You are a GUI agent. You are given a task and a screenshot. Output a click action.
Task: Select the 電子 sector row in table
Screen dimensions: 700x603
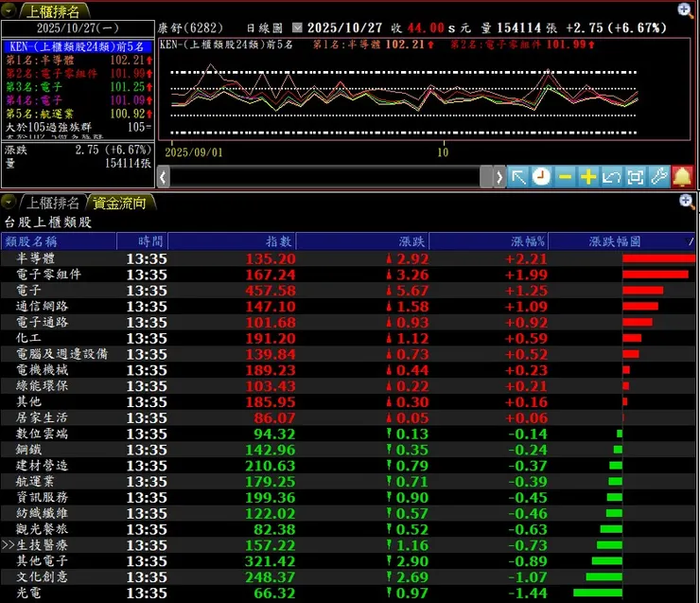click(x=348, y=291)
